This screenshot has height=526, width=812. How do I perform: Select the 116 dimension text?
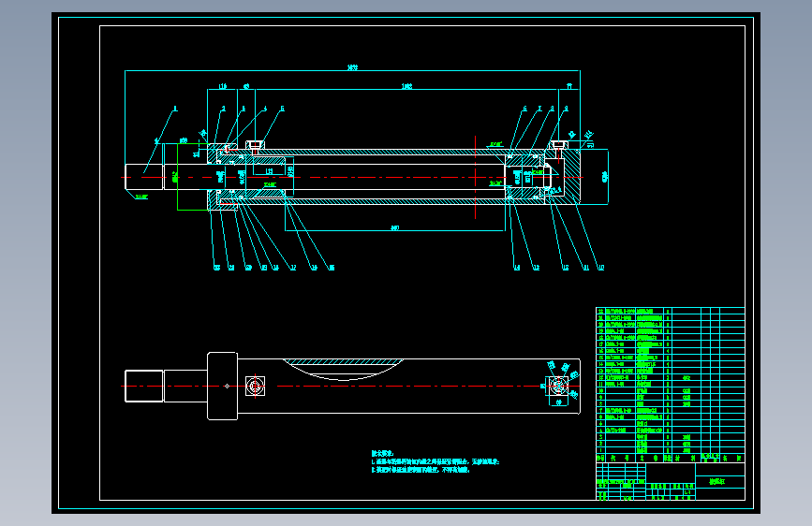223,86
